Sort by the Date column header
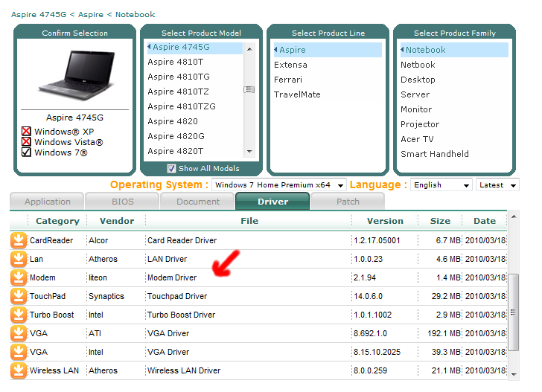The height and width of the screenshot is (392, 542). 485,221
